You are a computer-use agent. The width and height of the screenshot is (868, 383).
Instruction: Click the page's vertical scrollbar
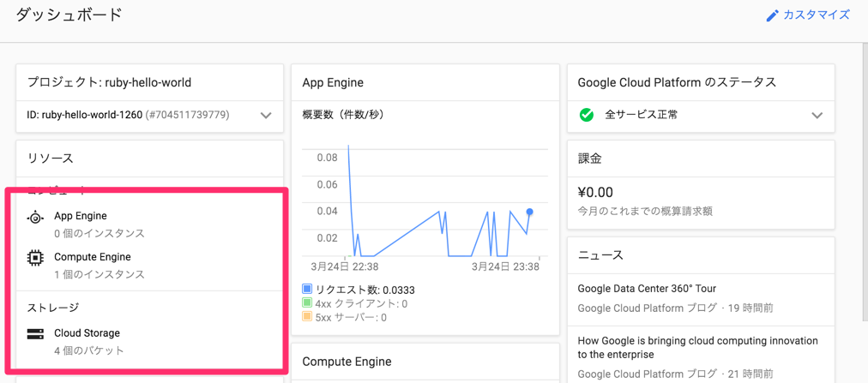coord(865,183)
